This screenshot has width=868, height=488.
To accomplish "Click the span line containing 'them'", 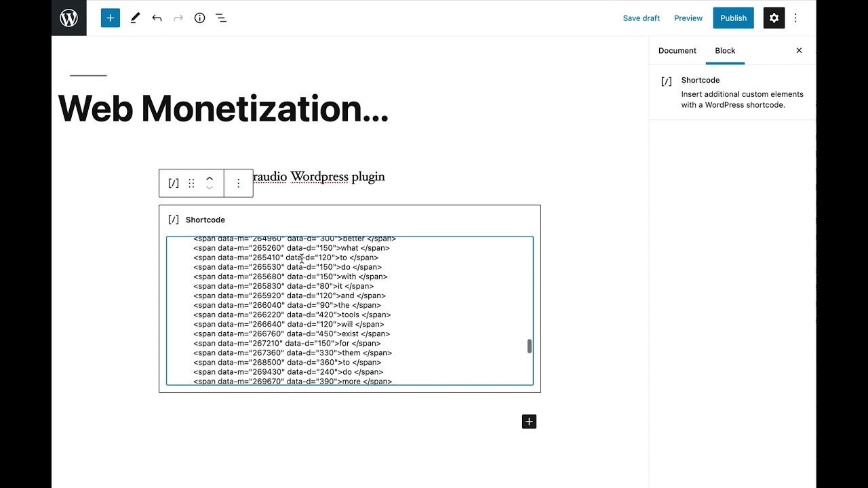I will coord(292,352).
